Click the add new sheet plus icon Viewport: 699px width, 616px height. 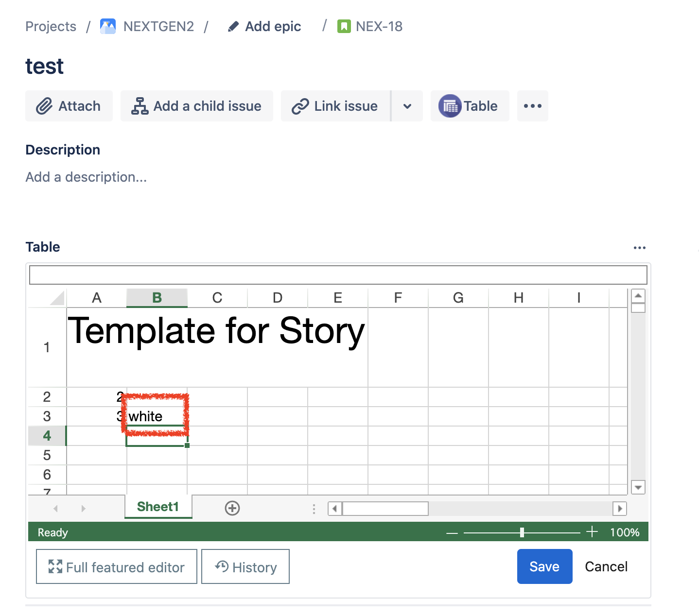(232, 508)
